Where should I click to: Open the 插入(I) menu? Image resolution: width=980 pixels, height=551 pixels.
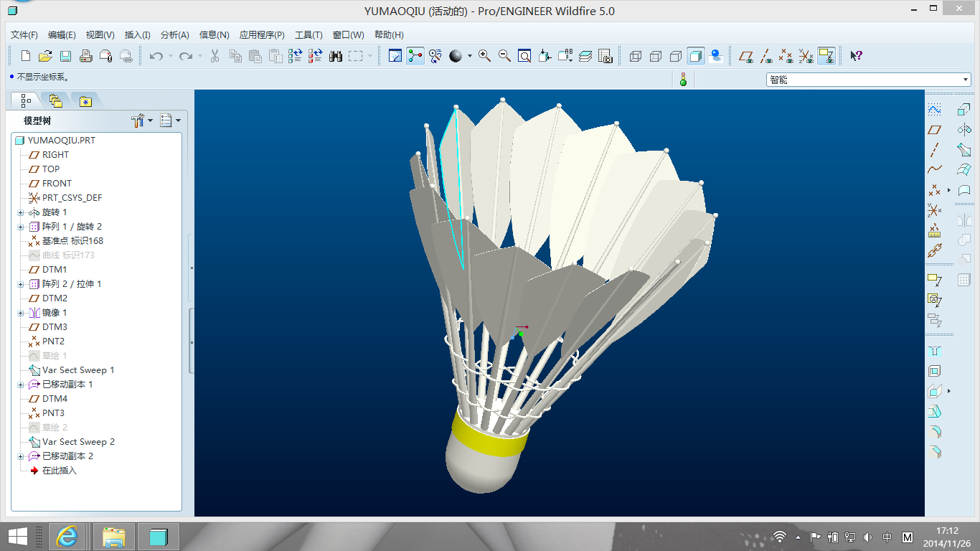point(137,34)
